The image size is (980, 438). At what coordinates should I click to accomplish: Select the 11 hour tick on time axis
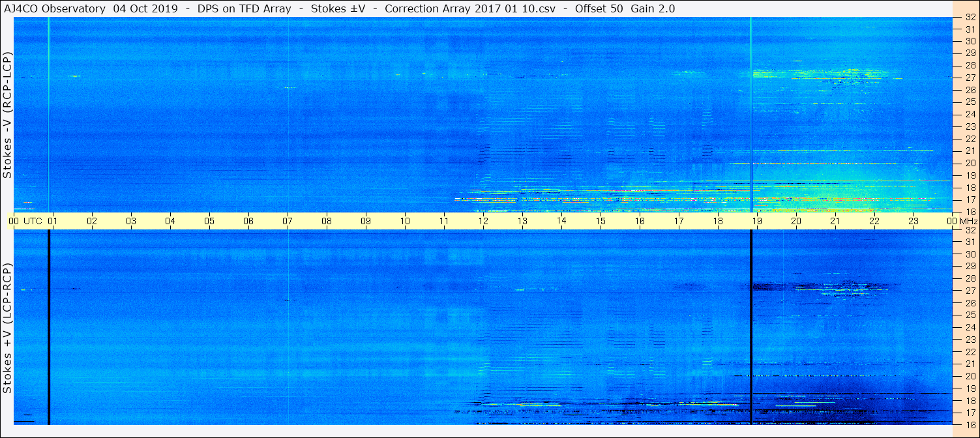(444, 221)
